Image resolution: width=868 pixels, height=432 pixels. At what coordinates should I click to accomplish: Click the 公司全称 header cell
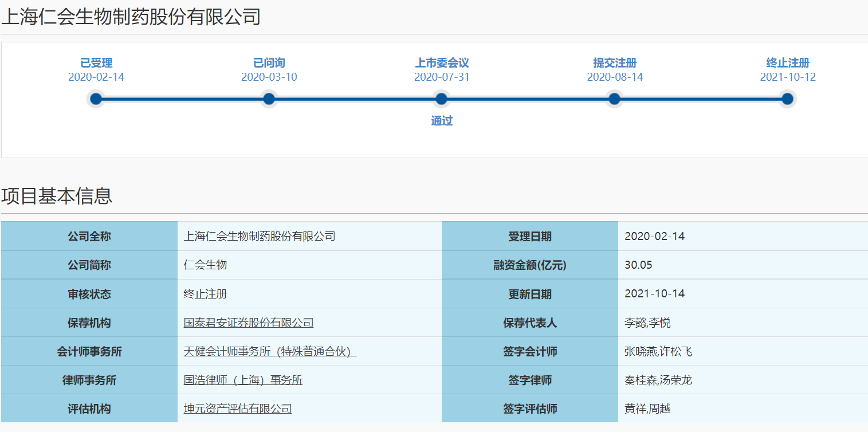tap(89, 236)
